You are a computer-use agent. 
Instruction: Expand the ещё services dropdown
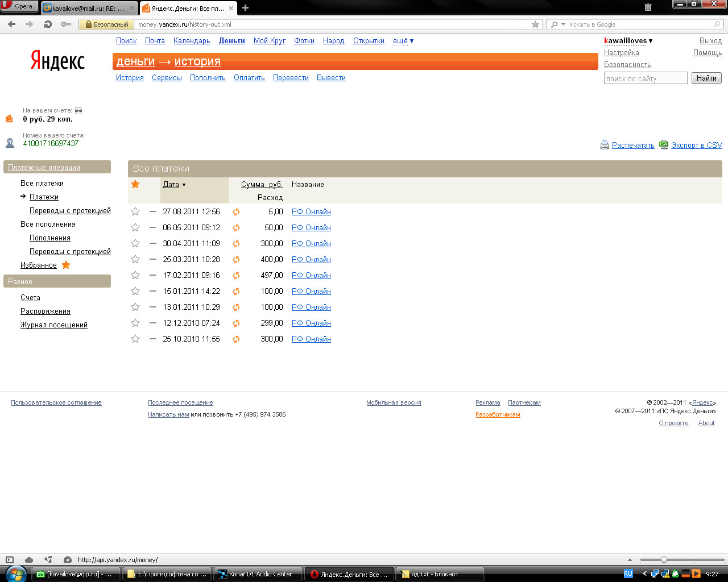(x=403, y=41)
